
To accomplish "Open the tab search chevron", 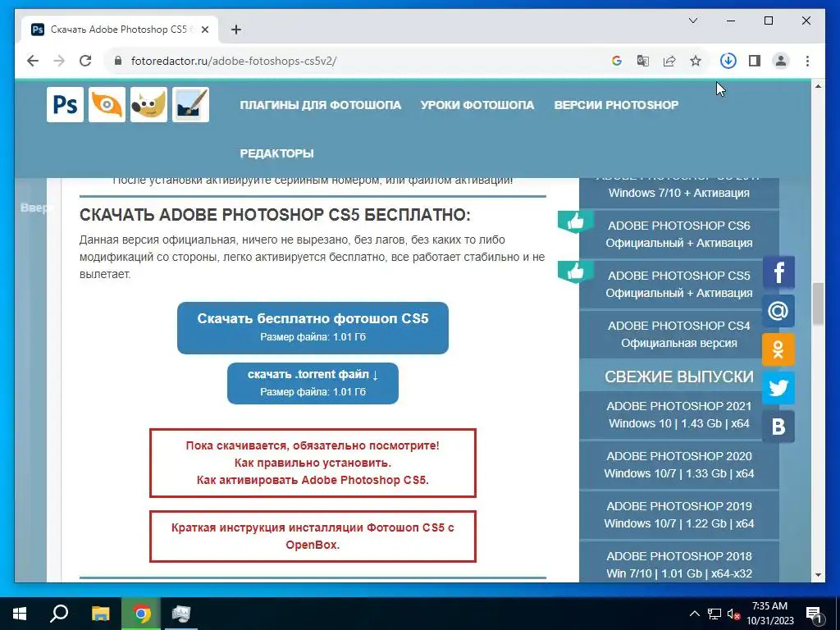I will 692,21.
